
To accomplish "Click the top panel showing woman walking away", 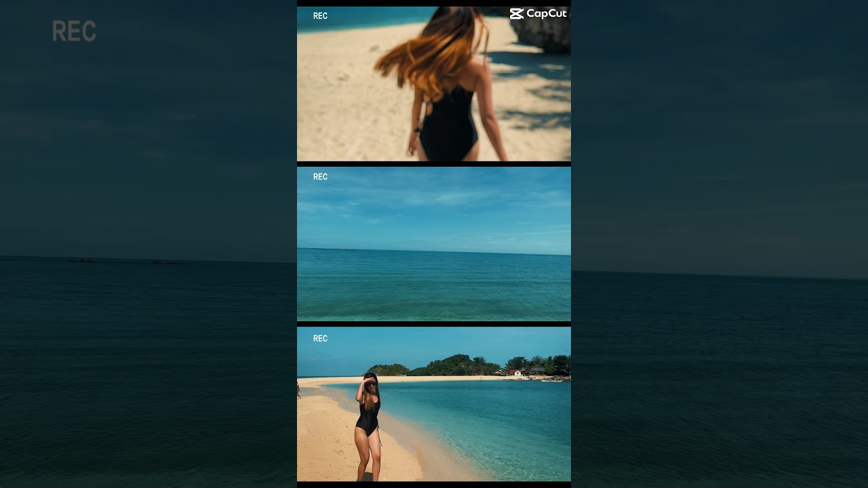I will click(434, 84).
